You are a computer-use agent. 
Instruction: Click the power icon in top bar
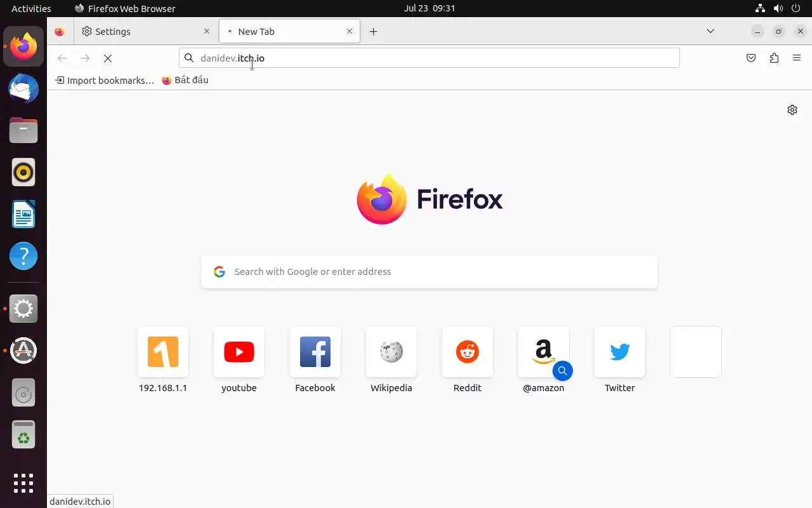[x=797, y=8]
